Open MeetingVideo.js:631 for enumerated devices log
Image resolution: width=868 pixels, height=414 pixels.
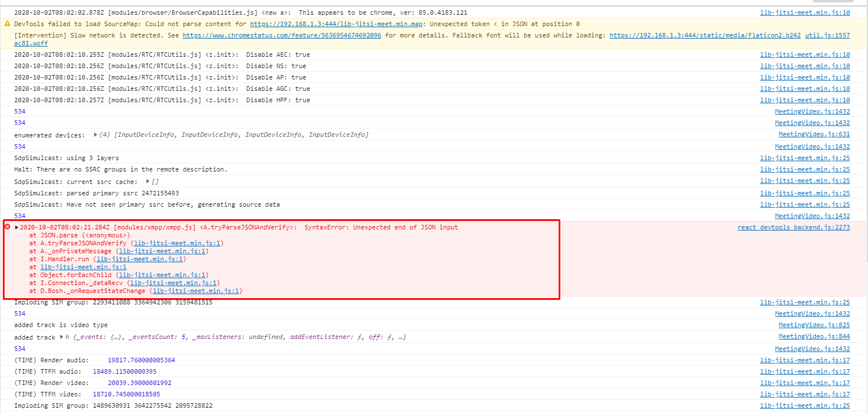pyautogui.click(x=814, y=134)
